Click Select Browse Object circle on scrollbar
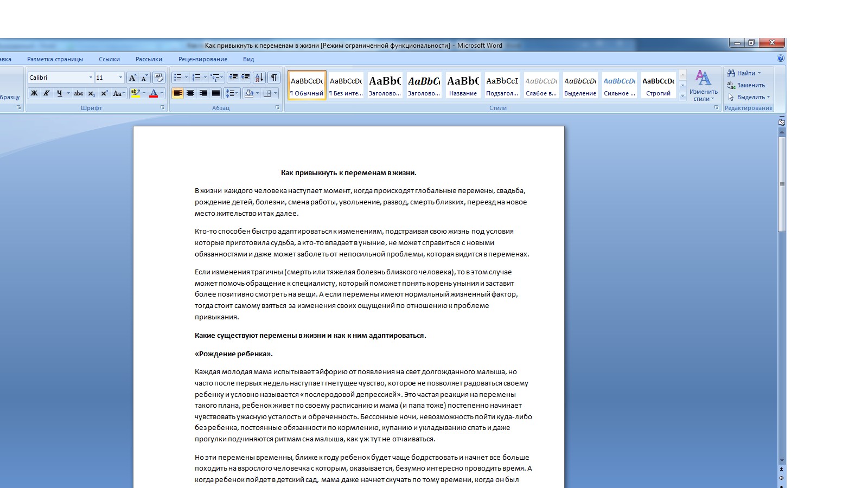Image resolution: width=868 pixels, height=488 pixels. (781, 478)
